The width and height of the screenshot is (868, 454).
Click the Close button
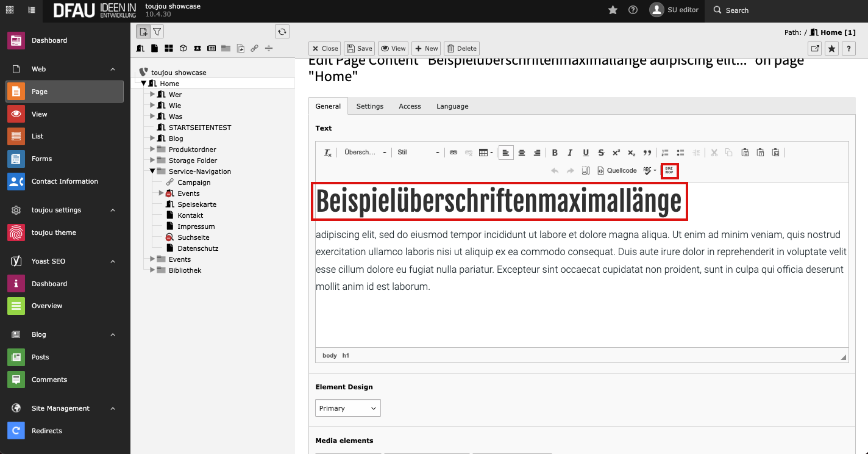325,48
